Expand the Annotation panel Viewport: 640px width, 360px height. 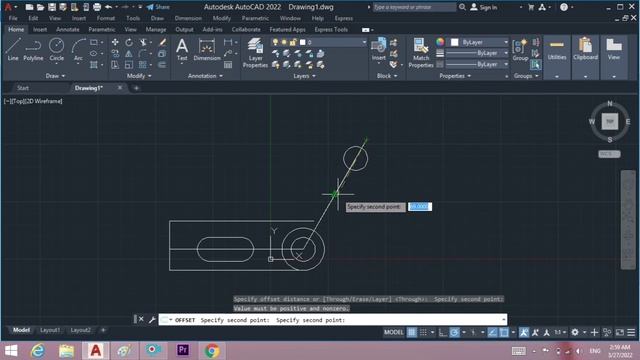(x=205, y=76)
